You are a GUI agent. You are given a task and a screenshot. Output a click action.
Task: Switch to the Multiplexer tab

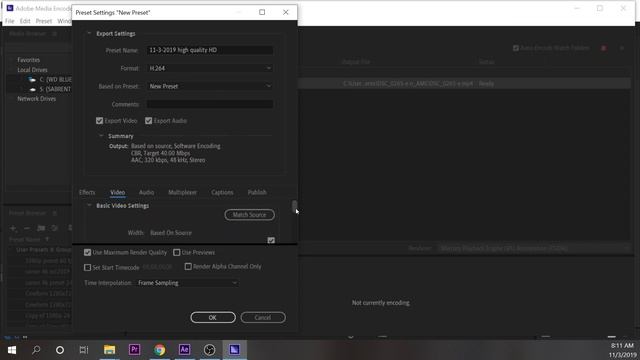182,192
